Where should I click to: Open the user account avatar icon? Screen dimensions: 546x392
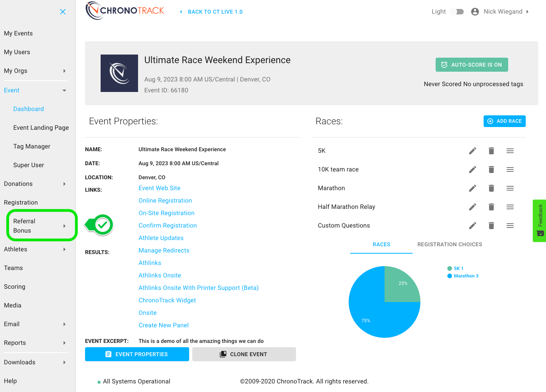point(475,12)
